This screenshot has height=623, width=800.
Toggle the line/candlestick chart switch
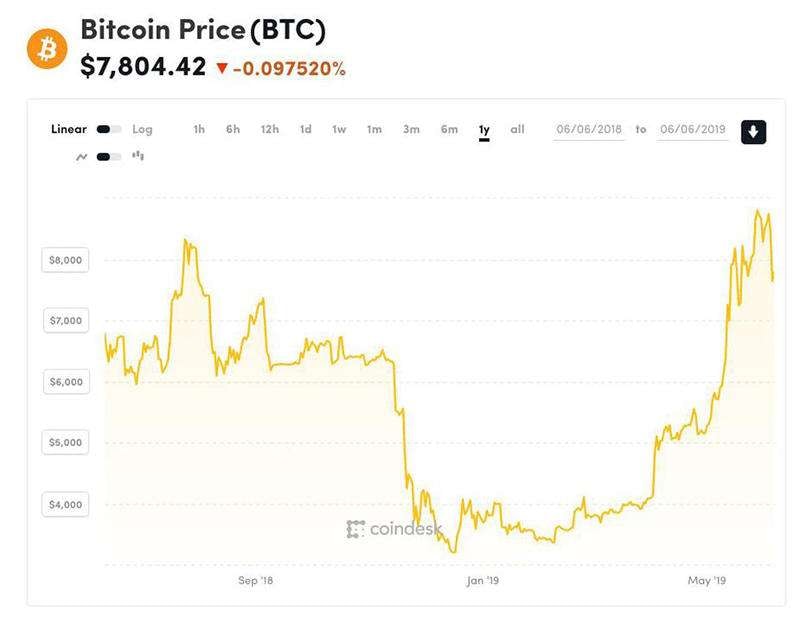tap(109, 157)
